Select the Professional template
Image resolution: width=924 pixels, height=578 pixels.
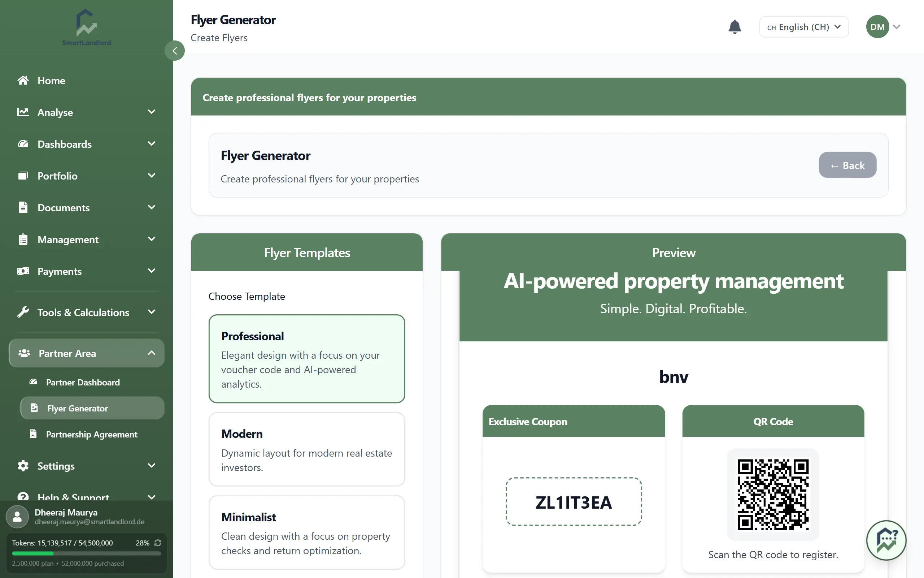coord(306,359)
